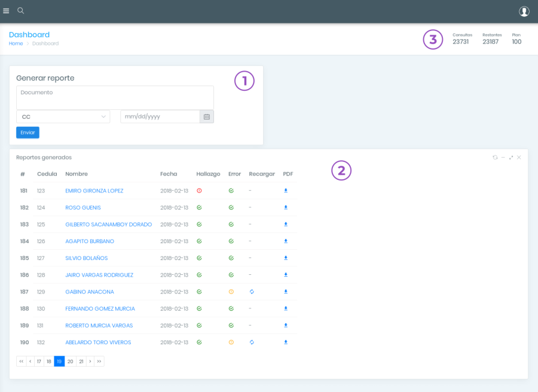Viewport: 538px width, 392px height.
Task: Go to page 20
Action: click(71, 361)
